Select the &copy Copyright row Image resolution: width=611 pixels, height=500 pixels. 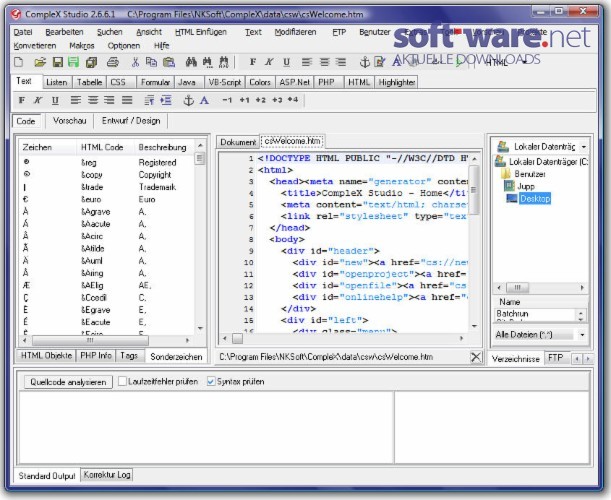tap(106, 175)
